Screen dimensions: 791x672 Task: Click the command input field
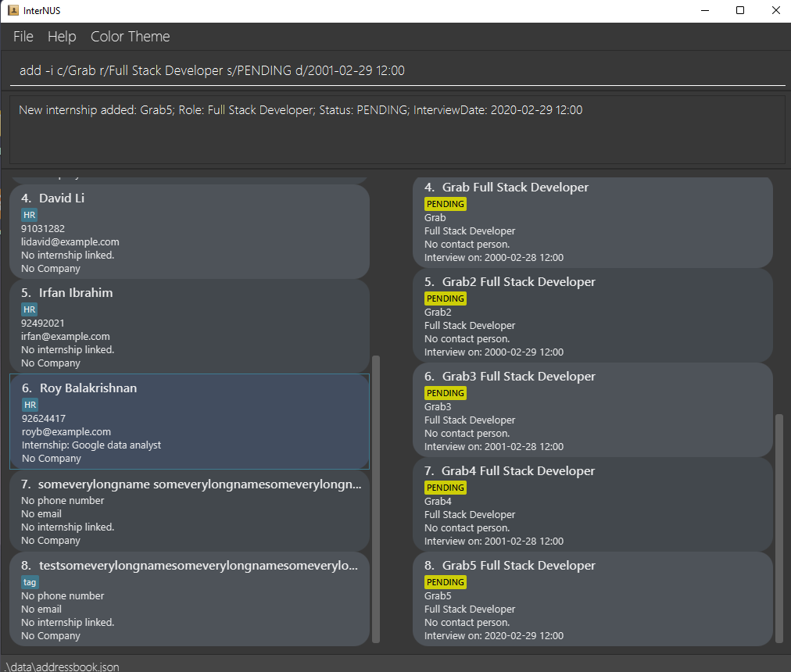(x=398, y=70)
